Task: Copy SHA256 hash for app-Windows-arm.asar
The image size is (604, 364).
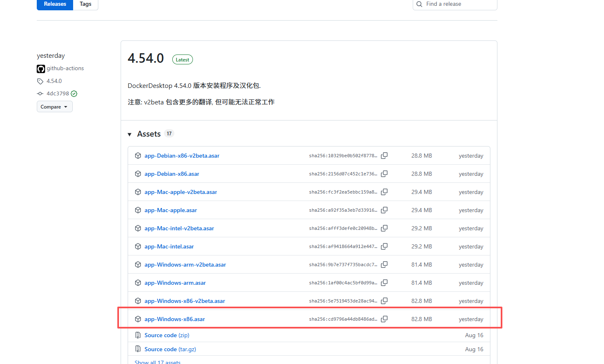Action: pos(384,283)
